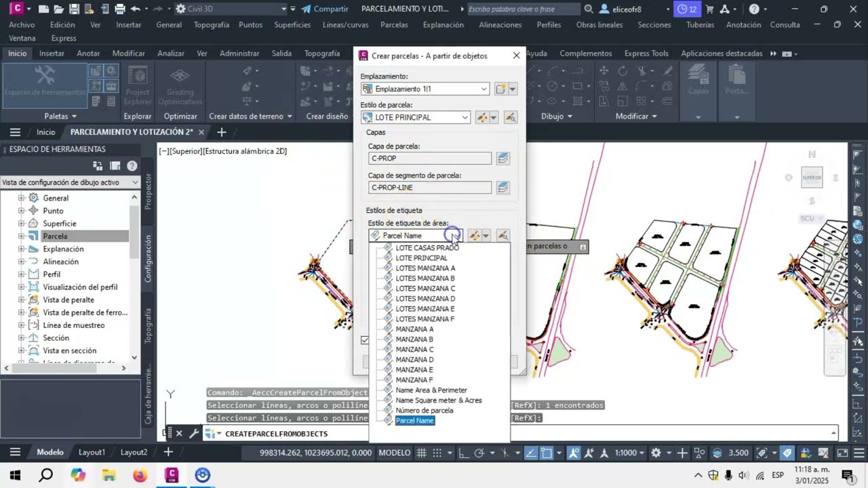Viewport: 868px width, 488px height.
Task: Click the hamburger menu left of the Inicio file tab
Action: (x=15, y=132)
